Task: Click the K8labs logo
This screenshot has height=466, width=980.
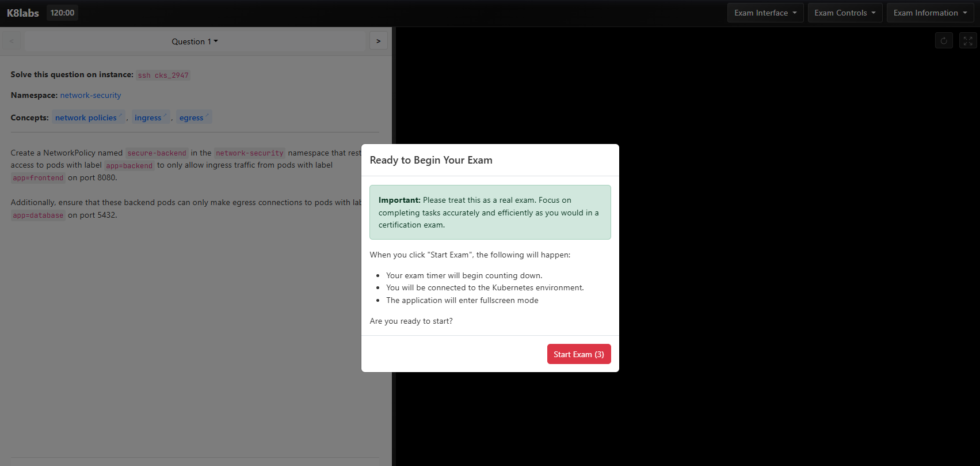Action: pos(23,13)
